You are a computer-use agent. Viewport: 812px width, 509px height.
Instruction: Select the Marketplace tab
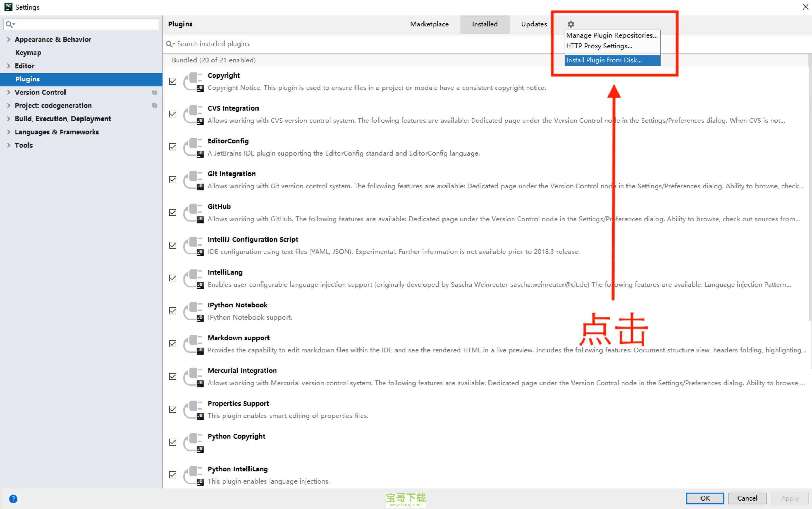point(430,24)
